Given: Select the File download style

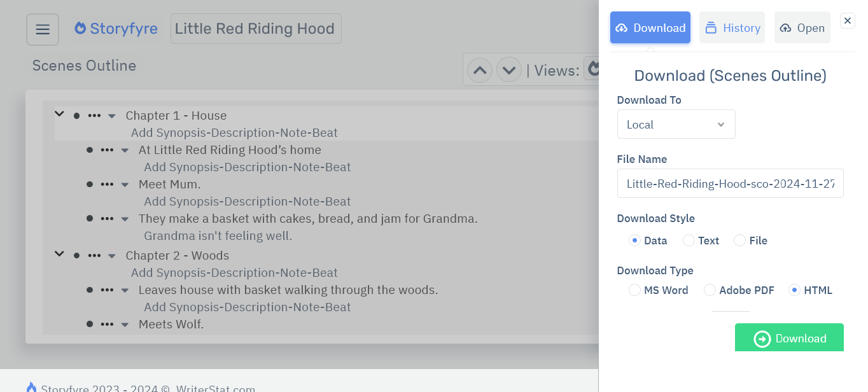Looking at the screenshot, I should [x=739, y=241].
